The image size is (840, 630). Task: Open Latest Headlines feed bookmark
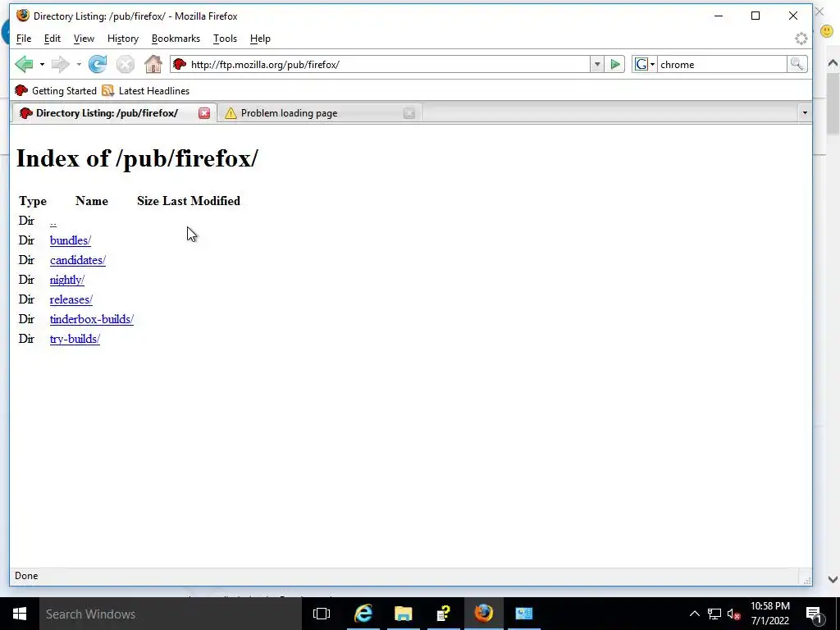point(146,90)
